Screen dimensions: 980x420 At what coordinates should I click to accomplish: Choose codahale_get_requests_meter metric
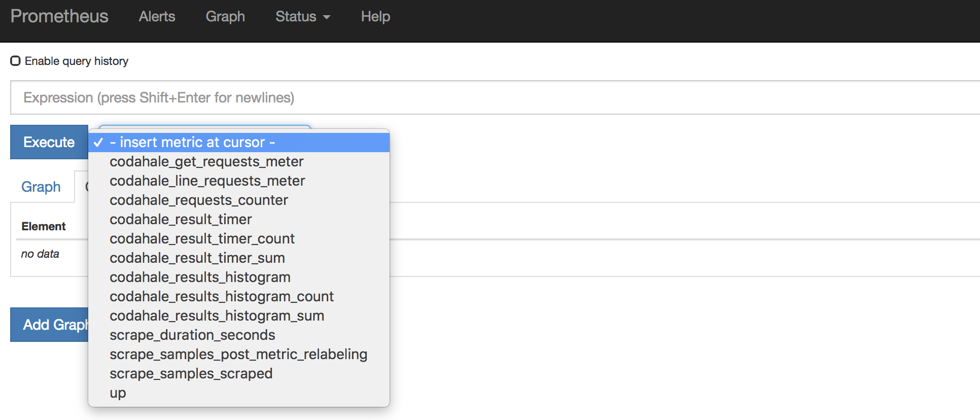[x=239, y=162]
